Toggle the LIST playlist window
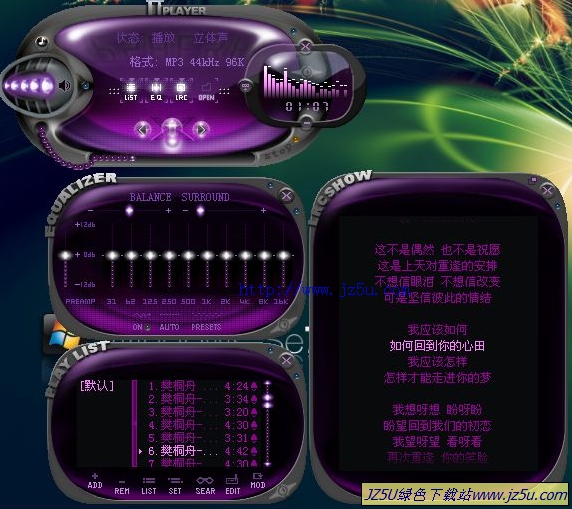The image size is (572, 509). pos(131,91)
